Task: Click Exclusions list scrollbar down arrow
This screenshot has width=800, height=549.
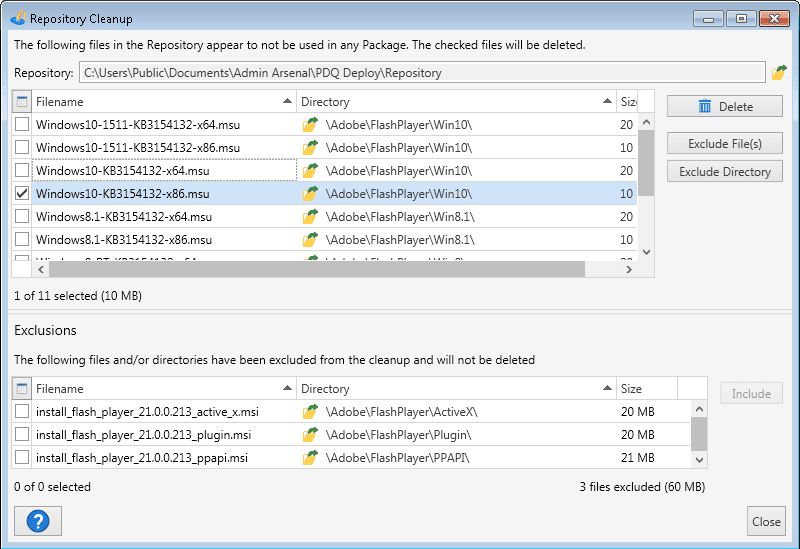Action: [699, 460]
